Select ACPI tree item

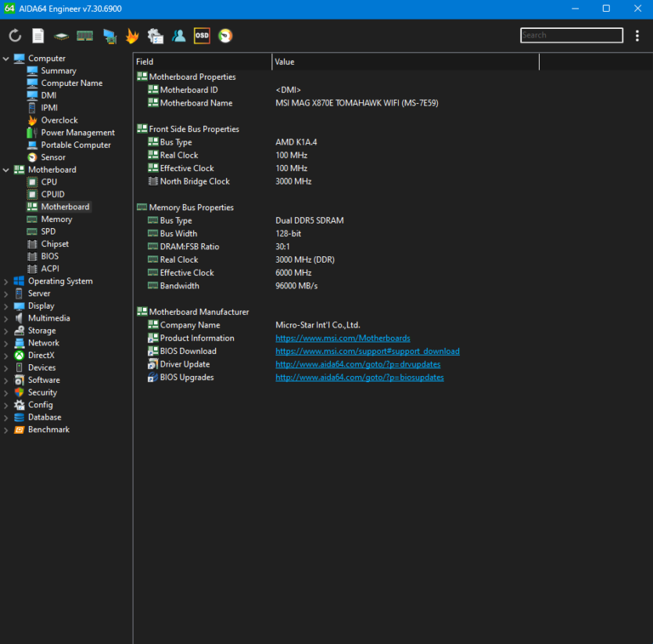50,269
